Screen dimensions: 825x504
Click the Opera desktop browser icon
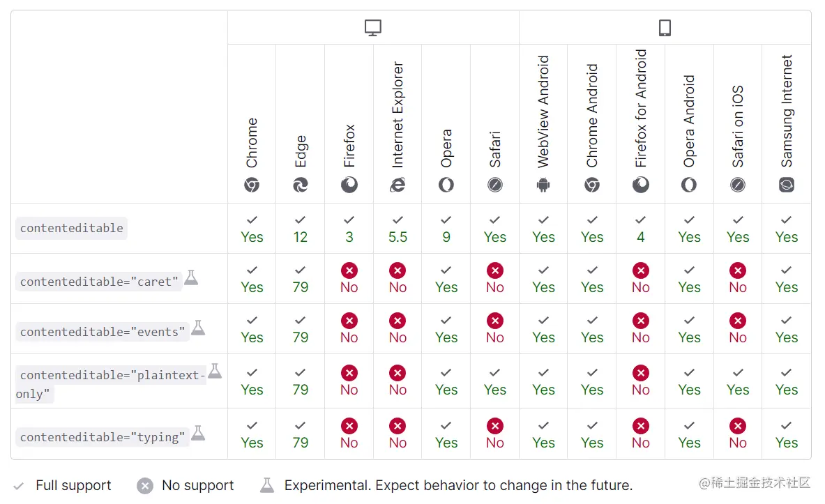pos(446,185)
